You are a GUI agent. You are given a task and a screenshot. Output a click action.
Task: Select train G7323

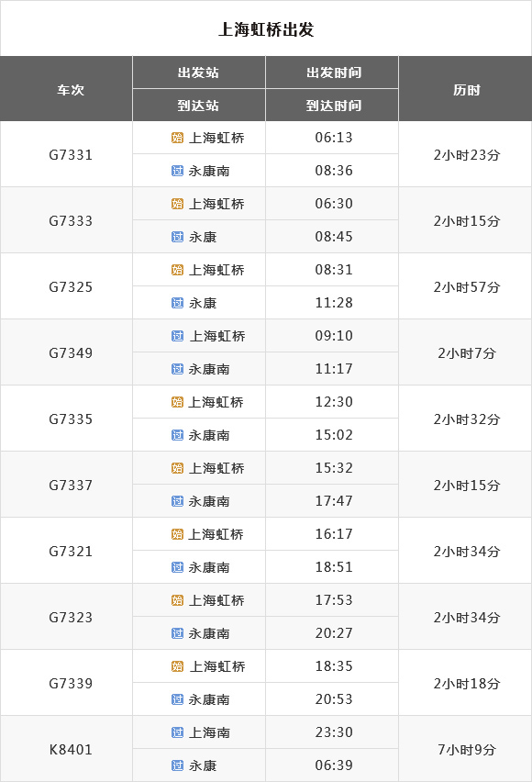pyautogui.click(x=71, y=618)
